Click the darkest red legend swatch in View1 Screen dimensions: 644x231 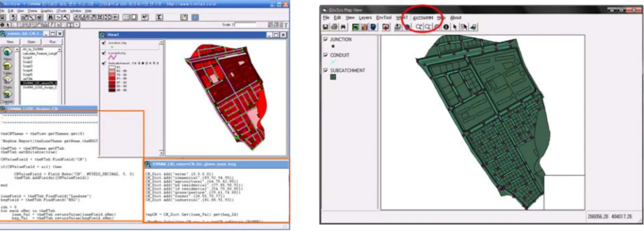point(112,90)
